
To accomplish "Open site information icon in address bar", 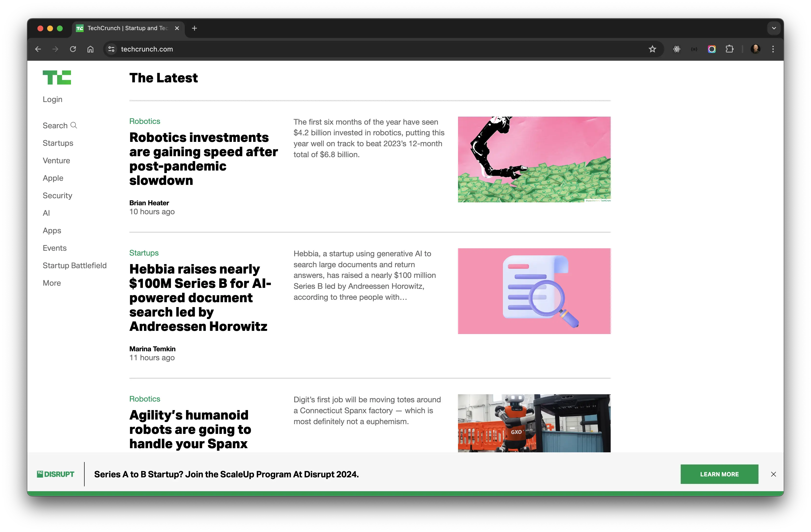I will pyautogui.click(x=111, y=49).
